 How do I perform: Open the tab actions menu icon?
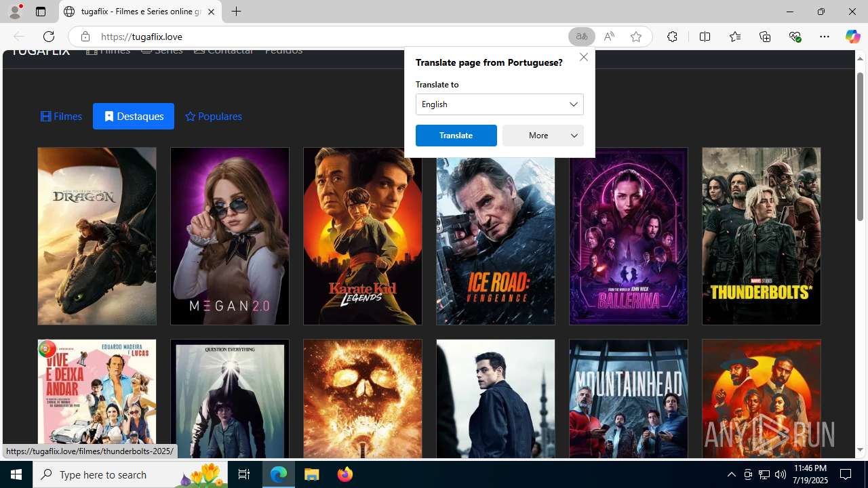pyautogui.click(x=41, y=12)
